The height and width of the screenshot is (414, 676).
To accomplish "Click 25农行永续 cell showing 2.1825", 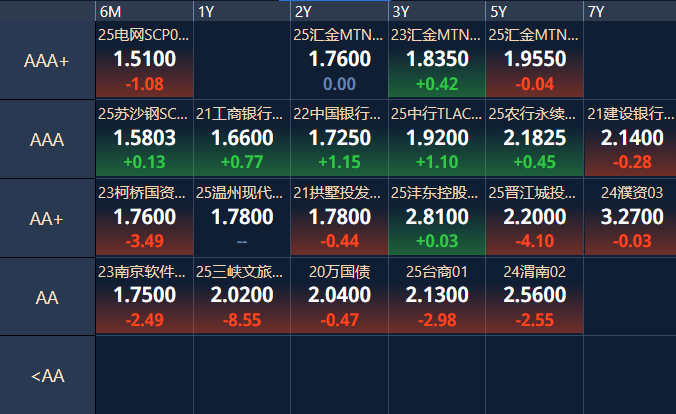I will coord(534,139).
